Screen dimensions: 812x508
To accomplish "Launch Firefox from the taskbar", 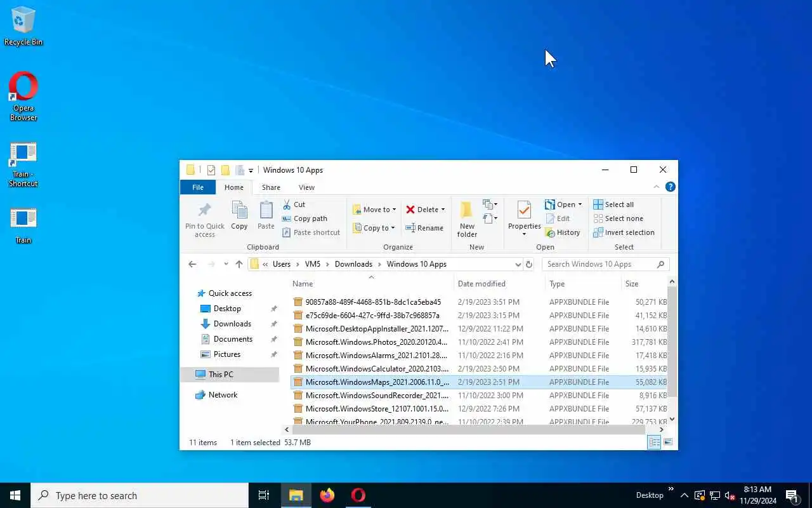I will tap(327, 495).
